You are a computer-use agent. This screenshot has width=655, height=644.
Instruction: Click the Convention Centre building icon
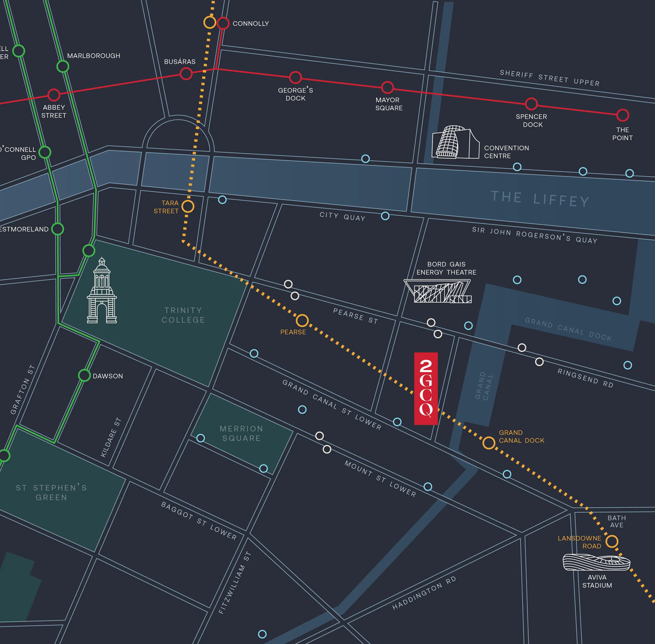(455, 142)
